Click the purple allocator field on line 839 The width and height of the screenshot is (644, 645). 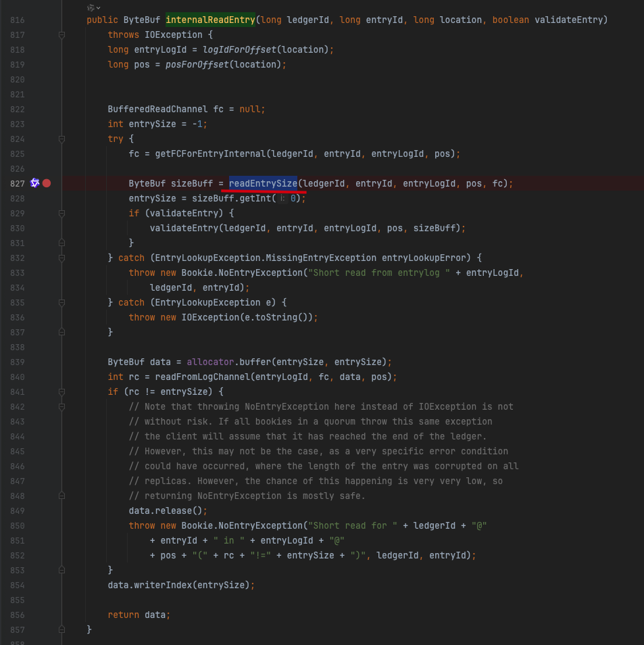(x=210, y=362)
